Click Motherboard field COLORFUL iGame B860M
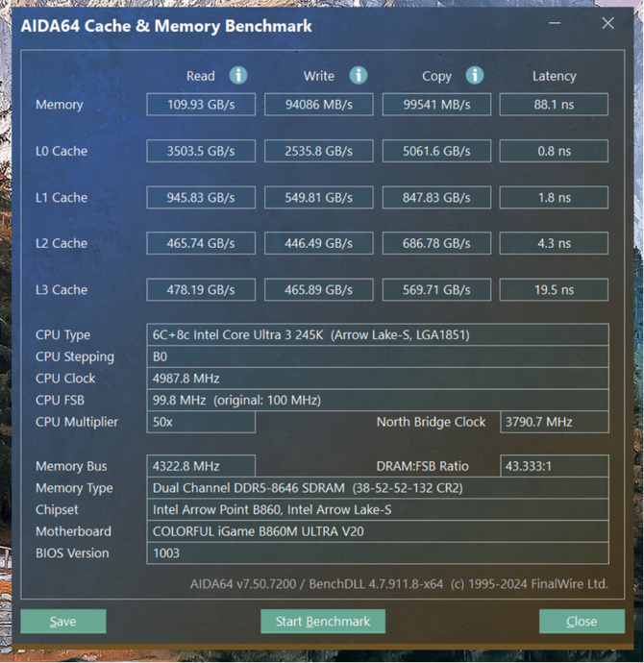Screen dimensions: 644x663 tap(378, 531)
